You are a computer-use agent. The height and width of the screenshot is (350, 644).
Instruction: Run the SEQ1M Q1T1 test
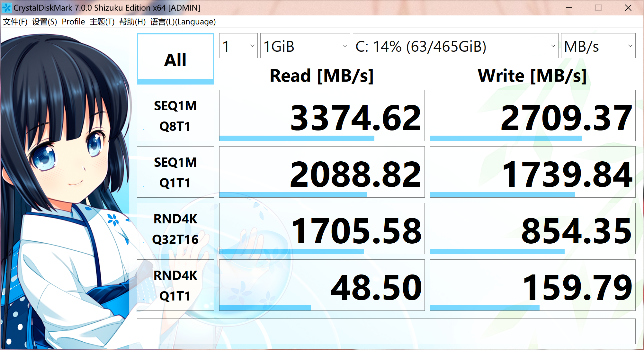pyautogui.click(x=175, y=172)
